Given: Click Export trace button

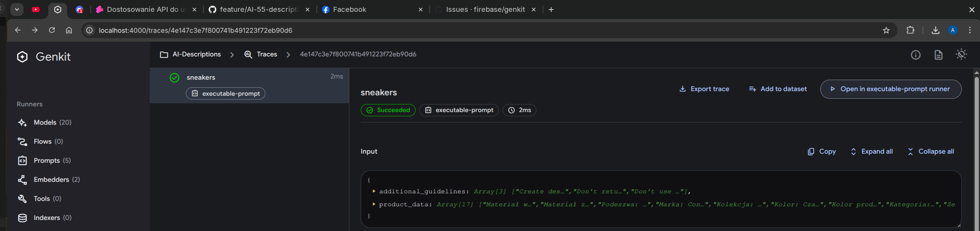Looking at the screenshot, I should click(704, 89).
